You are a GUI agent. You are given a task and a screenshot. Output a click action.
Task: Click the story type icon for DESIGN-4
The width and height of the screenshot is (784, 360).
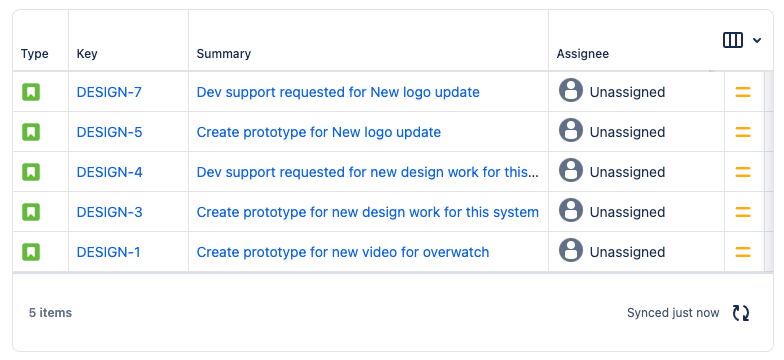click(x=31, y=172)
